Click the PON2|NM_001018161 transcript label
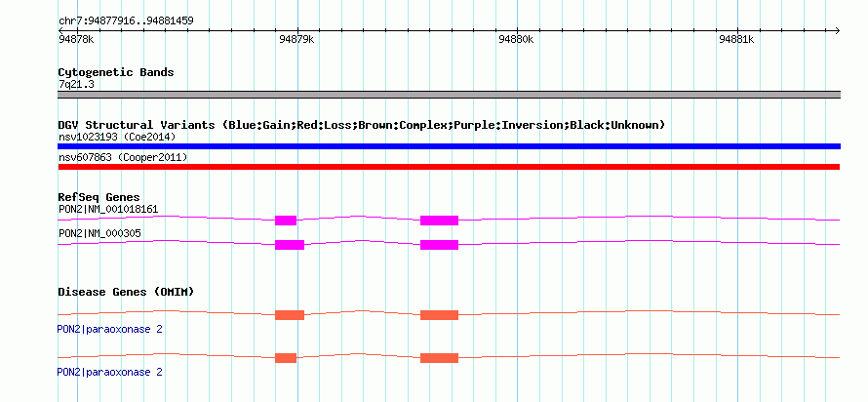Viewport: 868px width, 402px height. pos(108,210)
